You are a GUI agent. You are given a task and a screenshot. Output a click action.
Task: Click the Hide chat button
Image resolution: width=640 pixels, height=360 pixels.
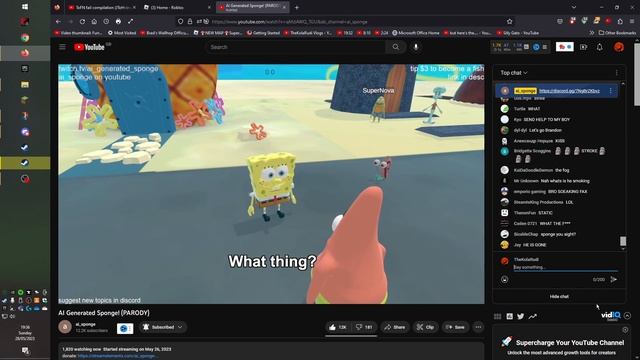click(559, 296)
